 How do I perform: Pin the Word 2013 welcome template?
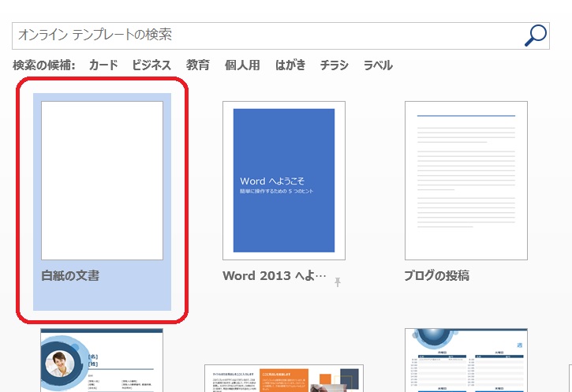tap(338, 282)
